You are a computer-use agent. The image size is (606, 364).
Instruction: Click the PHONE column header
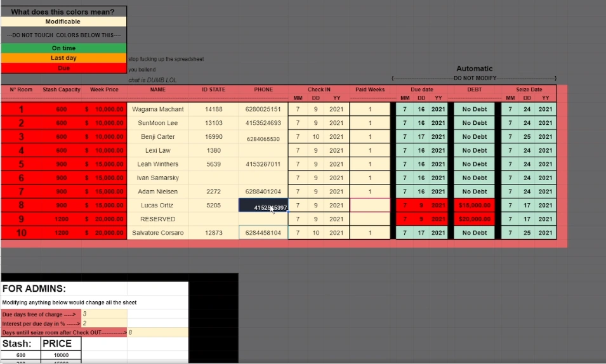coord(263,89)
